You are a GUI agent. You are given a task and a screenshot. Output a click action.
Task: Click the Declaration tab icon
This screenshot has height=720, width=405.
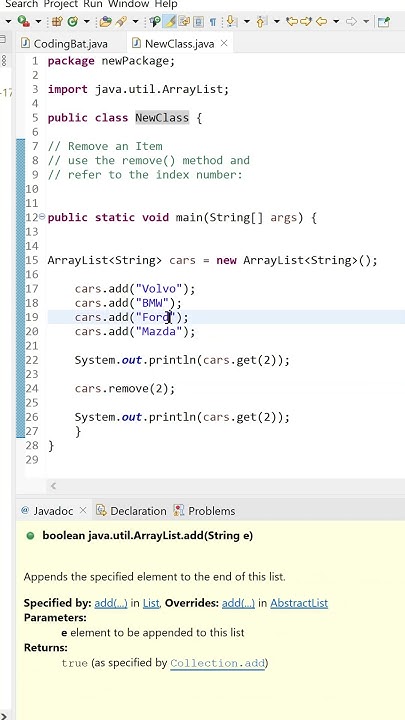(x=101, y=510)
